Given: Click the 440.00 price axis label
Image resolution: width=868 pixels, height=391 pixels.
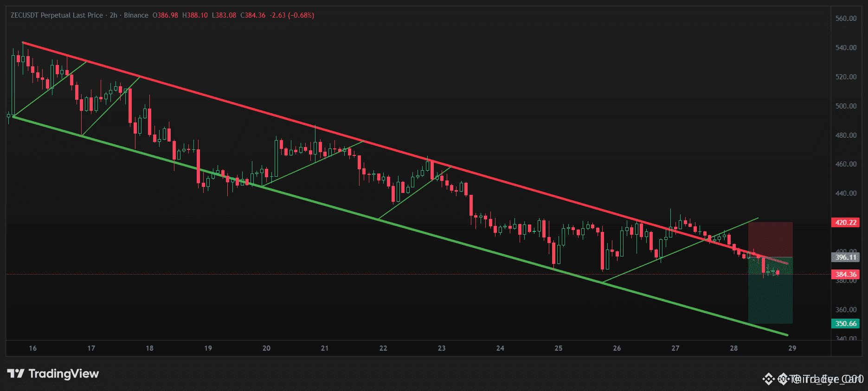Looking at the screenshot, I should click(846, 193).
